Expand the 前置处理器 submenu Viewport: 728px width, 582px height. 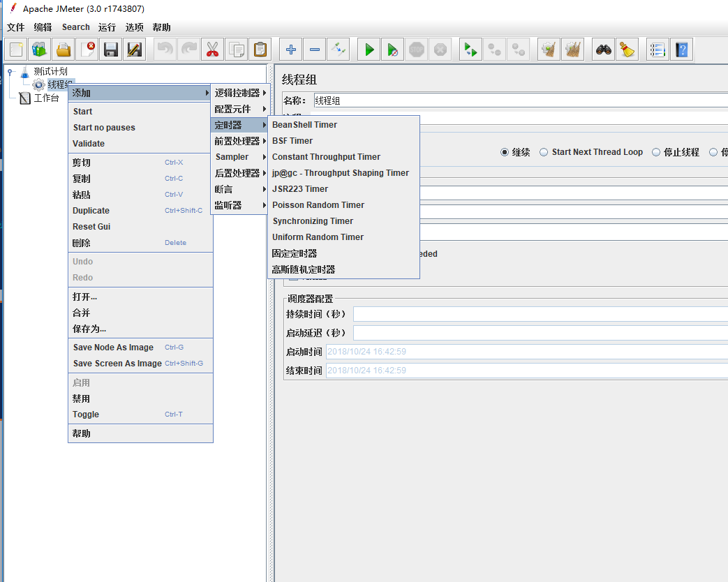click(239, 141)
